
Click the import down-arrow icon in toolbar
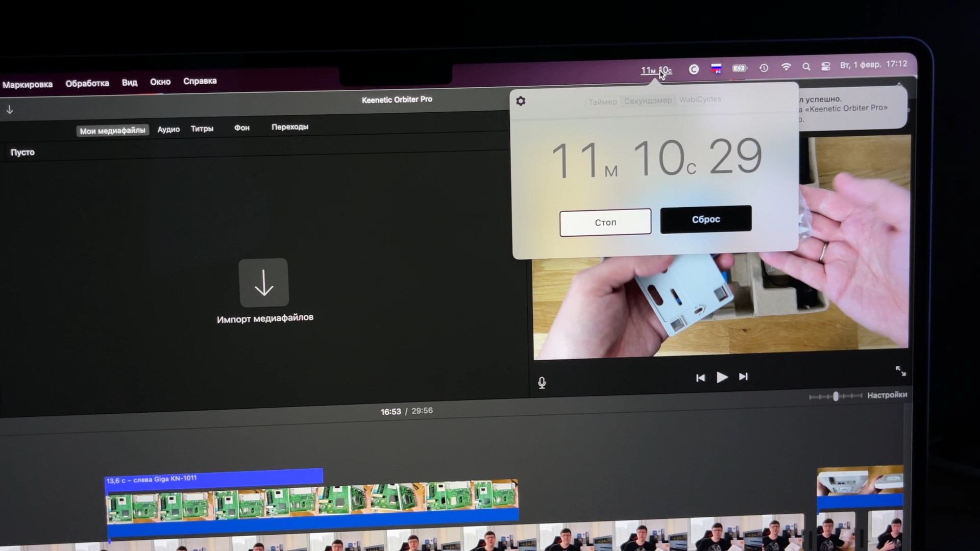pos(10,110)
